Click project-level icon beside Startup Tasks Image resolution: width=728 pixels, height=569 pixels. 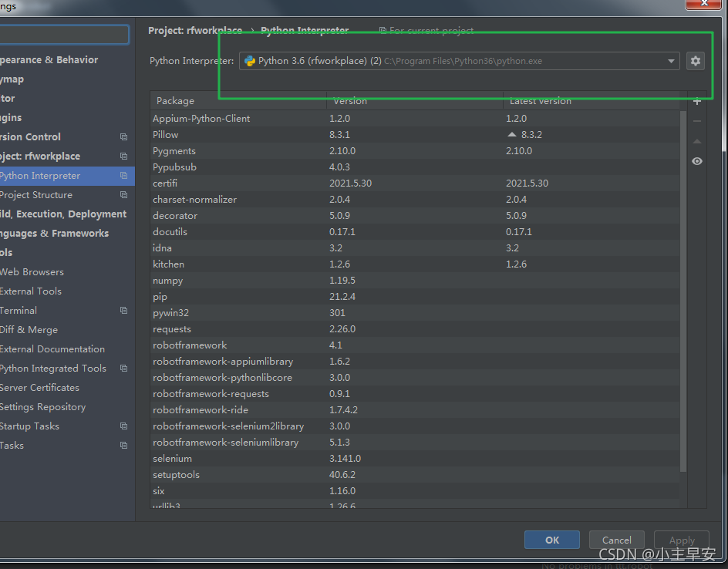click(123, 426)
